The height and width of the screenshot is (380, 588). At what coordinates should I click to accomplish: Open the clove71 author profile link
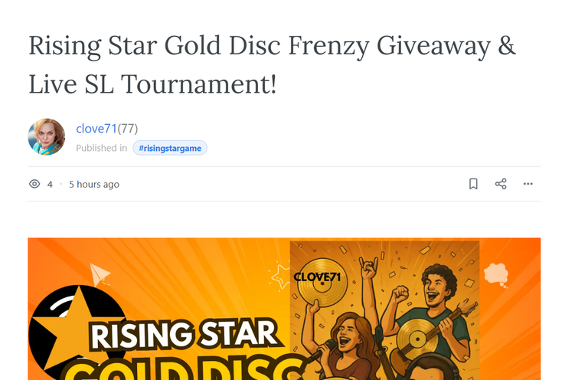96,129
